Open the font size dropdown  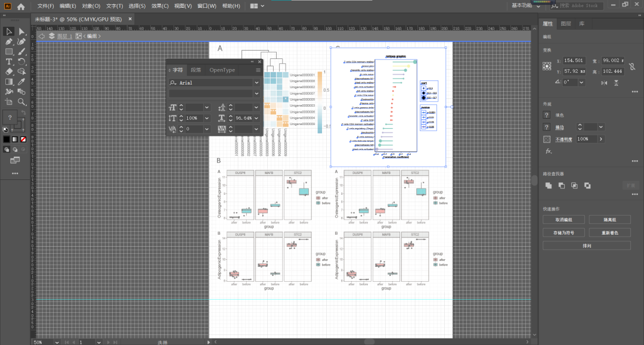pyautogui.click(x=206, y=107)
